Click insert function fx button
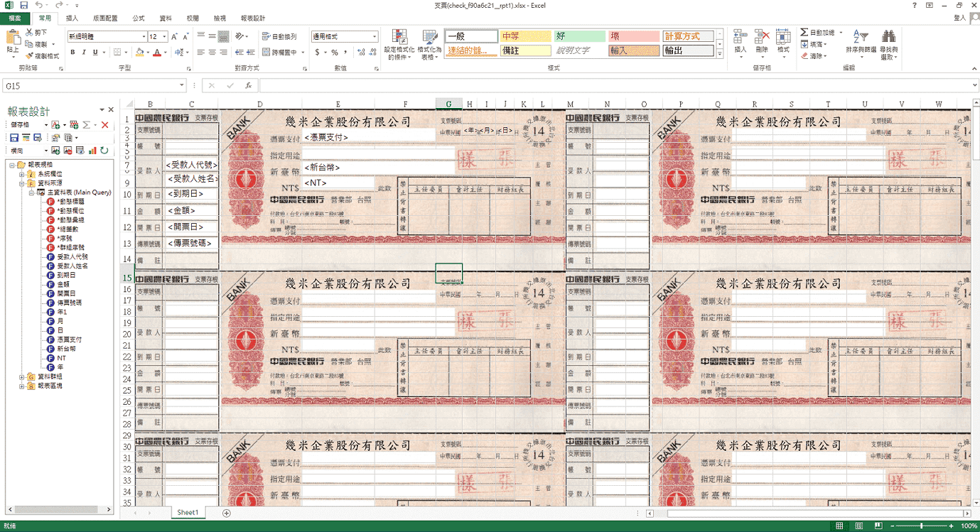Image resolution: width=980 pixels, height=532 pixels. pyautogui.click(x=247, y=85)
